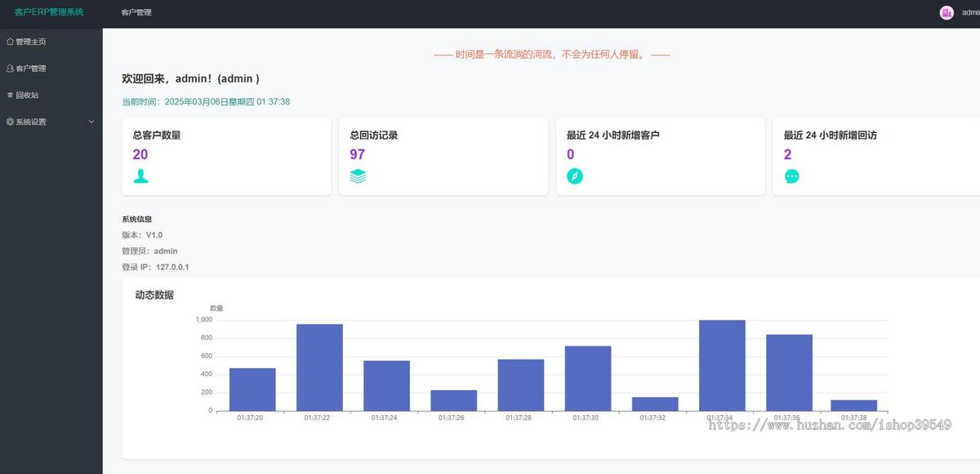This screenshot has width=980, height=474.
Task: Click the 总客户数量 card
Action: point(226,156)
